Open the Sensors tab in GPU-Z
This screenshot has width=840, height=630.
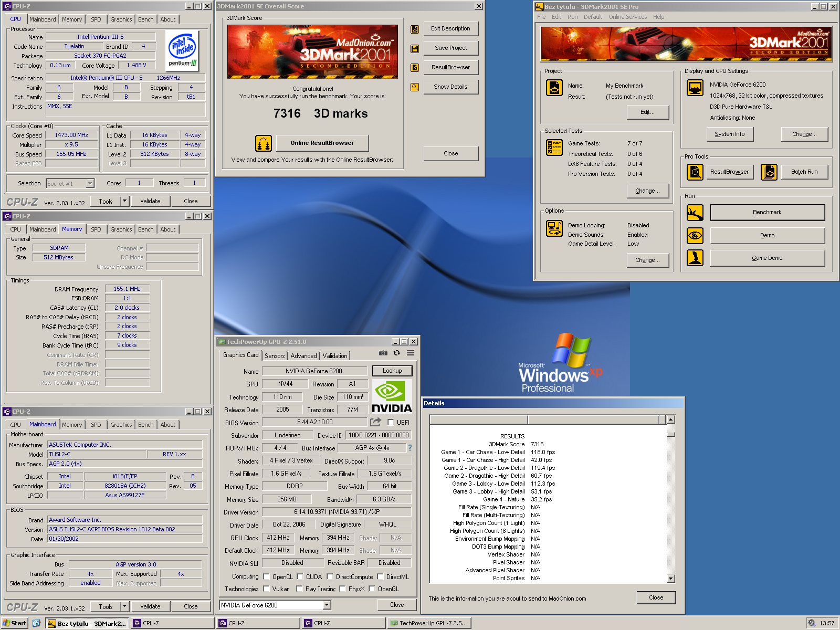pyautogui.click(x=275, y=356)
